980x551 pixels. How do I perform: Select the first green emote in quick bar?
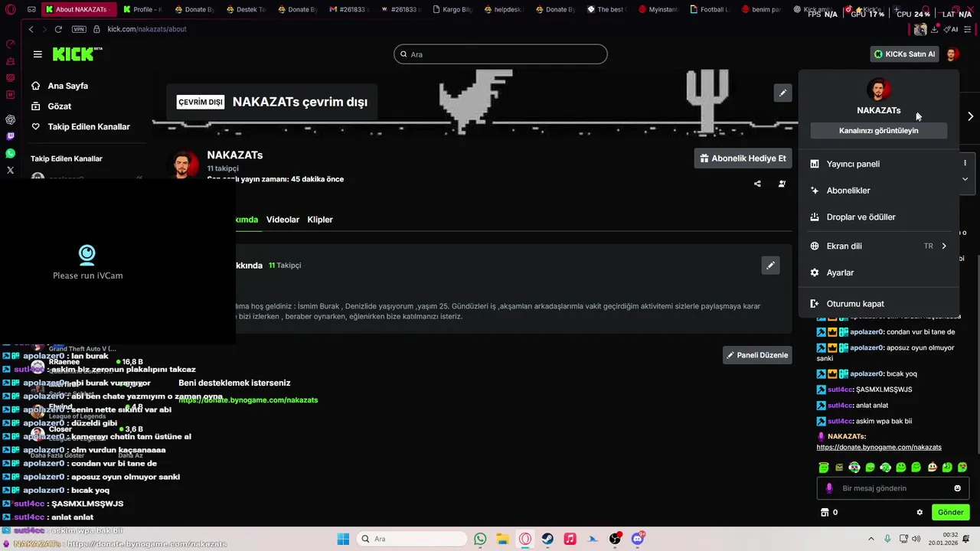(x=824, y=468)
